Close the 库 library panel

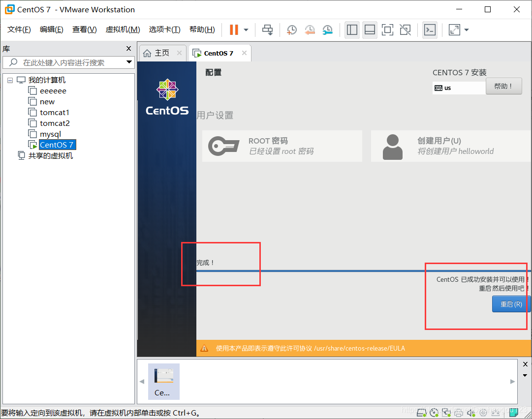tap(128, 49)
